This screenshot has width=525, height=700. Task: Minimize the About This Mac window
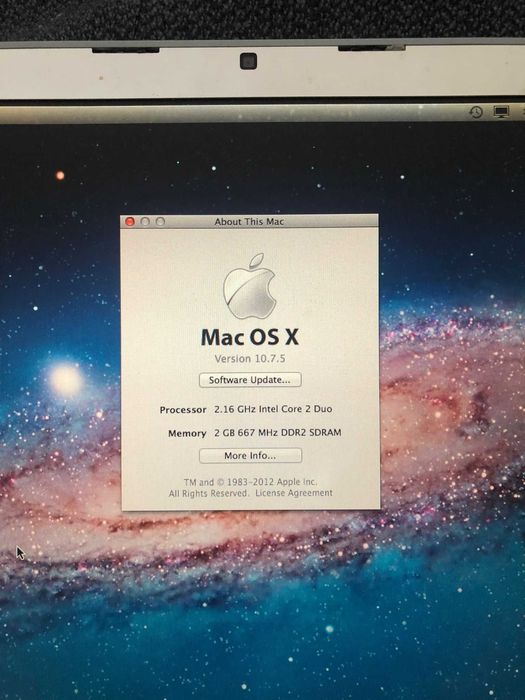pos(145,221)
